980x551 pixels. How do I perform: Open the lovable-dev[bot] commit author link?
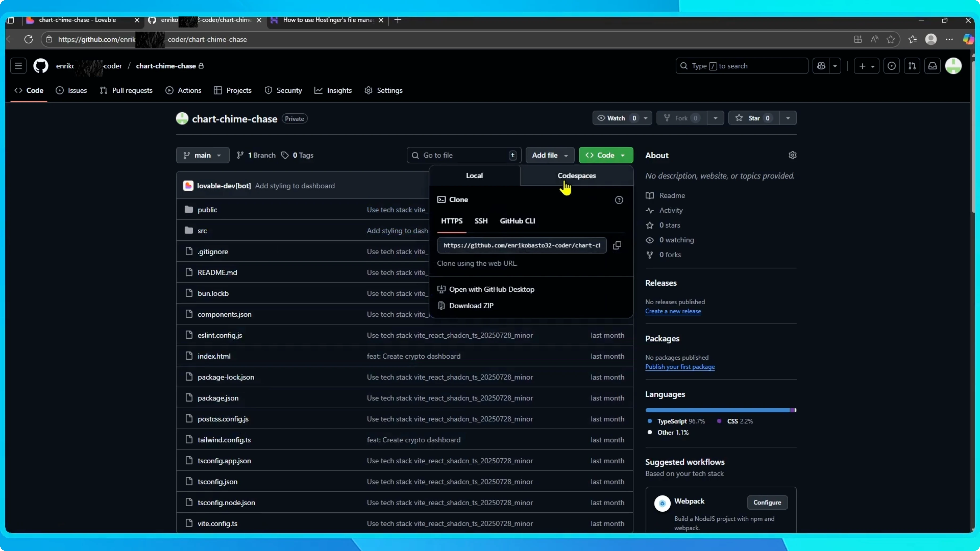pos(224,186)
